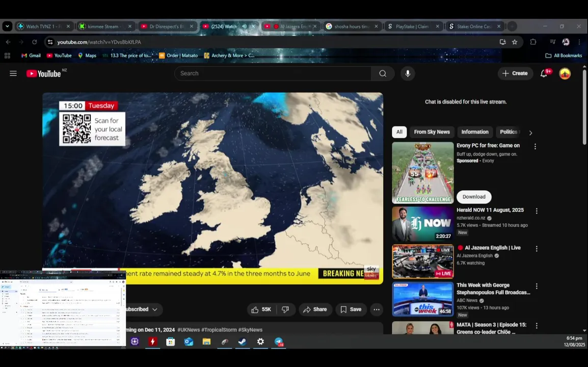Open the Herald NOW video thumbnail

(422, 224)
